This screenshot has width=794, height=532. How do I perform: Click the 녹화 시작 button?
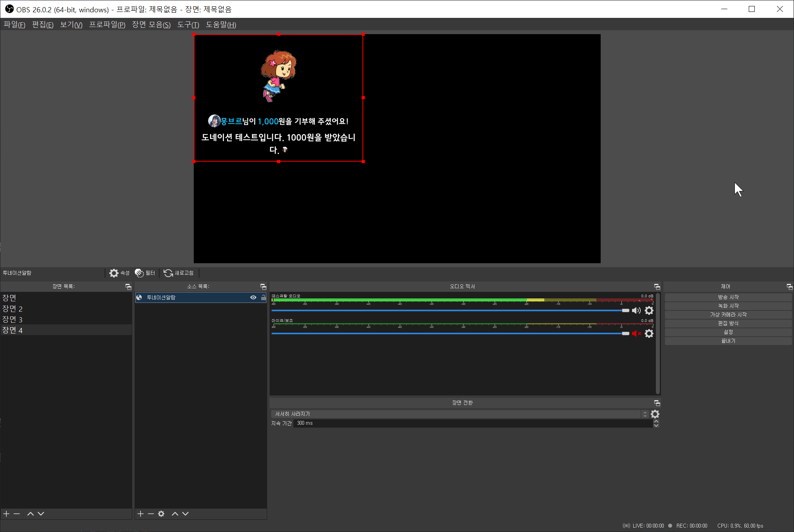pyautogui.click(x=728, y=306)
